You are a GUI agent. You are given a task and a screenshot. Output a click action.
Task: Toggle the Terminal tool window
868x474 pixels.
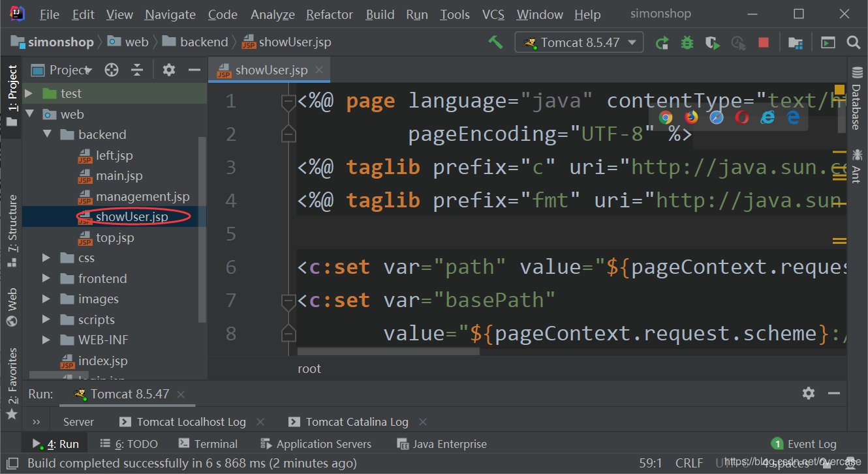(x=208, y=444)
